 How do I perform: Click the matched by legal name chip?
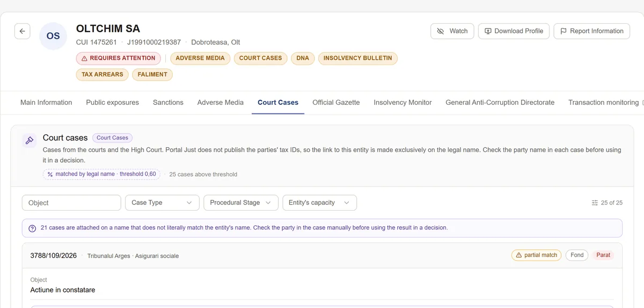102,174
